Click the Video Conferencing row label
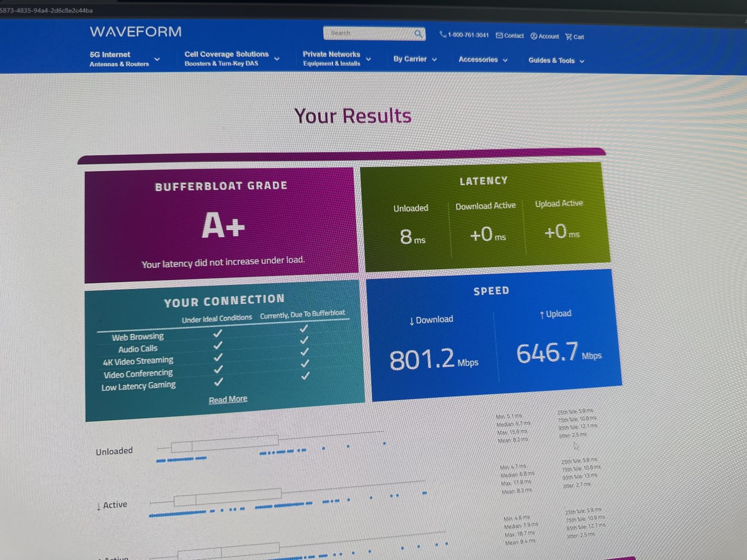 (x=138, y=374)
